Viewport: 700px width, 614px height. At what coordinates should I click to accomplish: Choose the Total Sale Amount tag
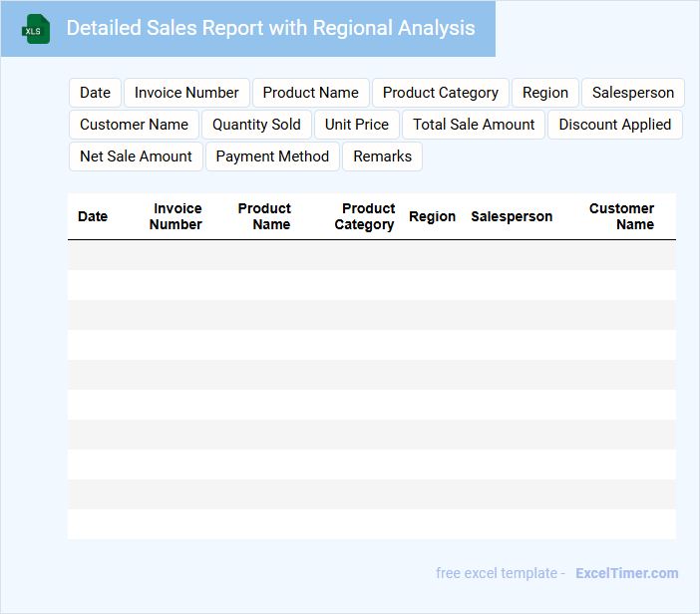pyautogui.click(x=474, y=125)
